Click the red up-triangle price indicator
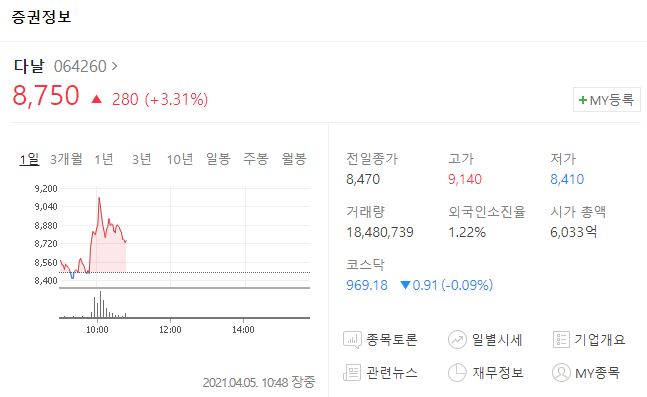The height and width of the screenshot is (397, 647). click(x=97, y=99)
